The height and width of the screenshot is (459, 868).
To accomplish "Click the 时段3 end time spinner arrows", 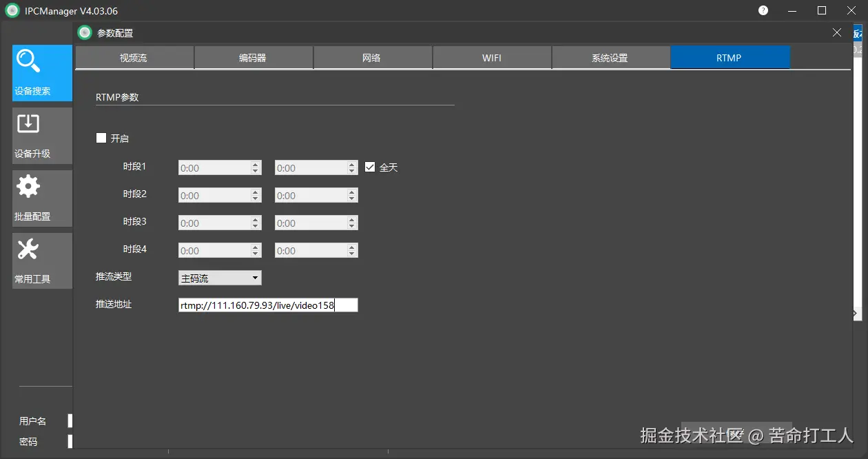I will pyautogui.click(x=352, y=223).
